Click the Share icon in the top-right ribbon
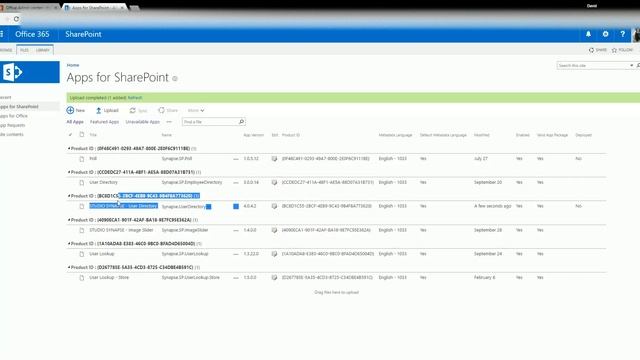640x360 pixels. click(591, 50)
